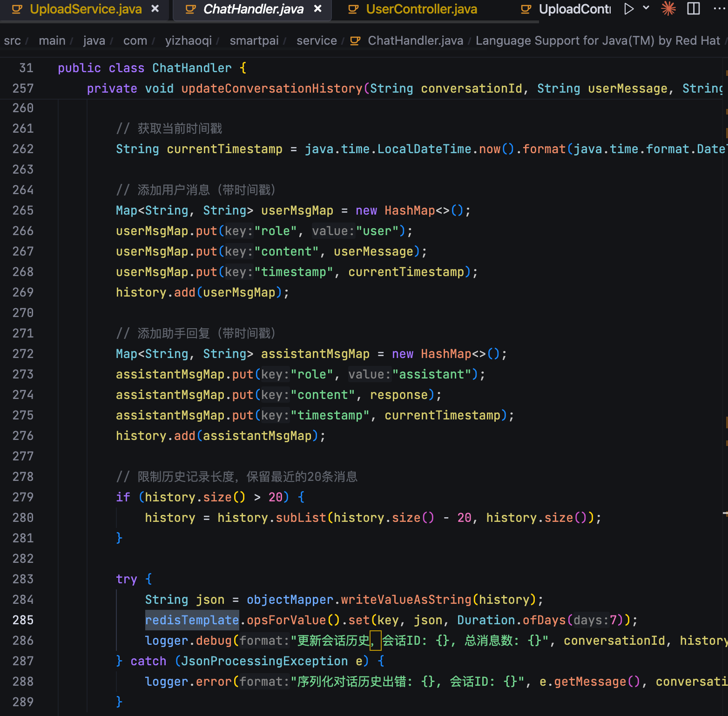
Task: Click Duration class on line 285
Action: [486, 620]
